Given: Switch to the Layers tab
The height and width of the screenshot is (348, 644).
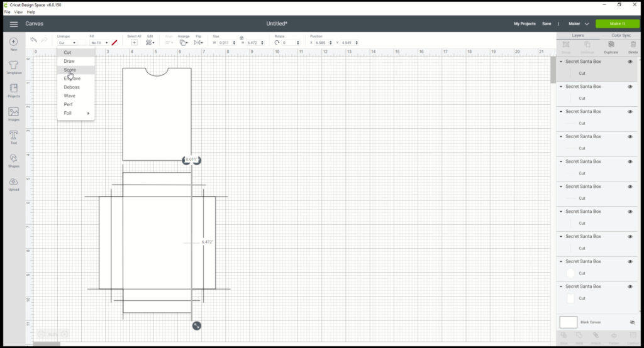Looking at the screenshot, I should [x=578, y=36].
